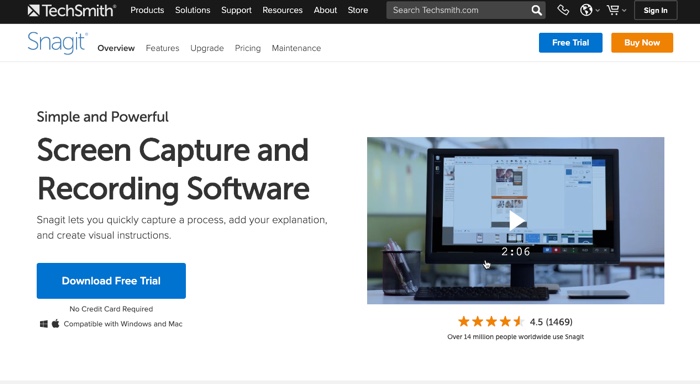Click the Snagit logo
The width and height of the screenshot is (700, 384).
[x=57, y=43]
